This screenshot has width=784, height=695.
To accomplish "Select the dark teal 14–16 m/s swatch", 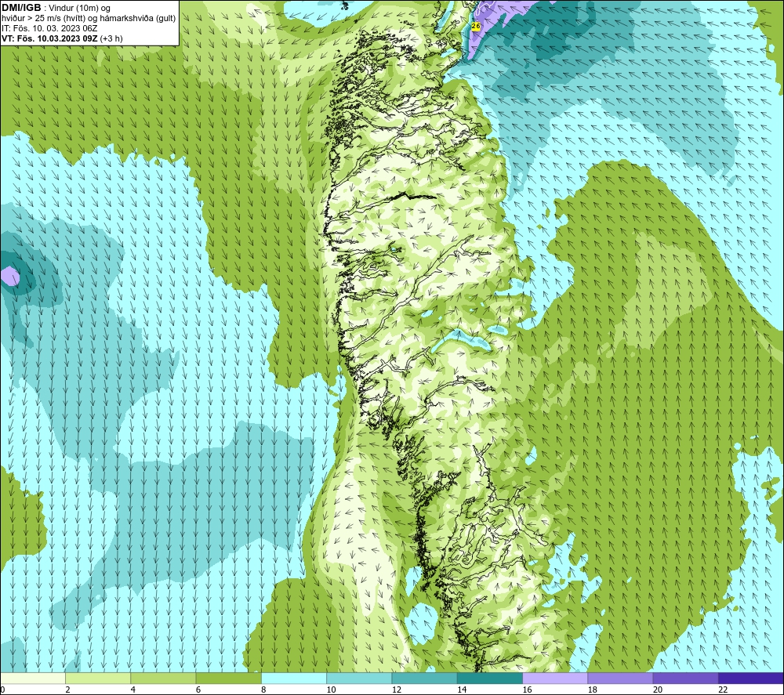I will pos(490,678).
